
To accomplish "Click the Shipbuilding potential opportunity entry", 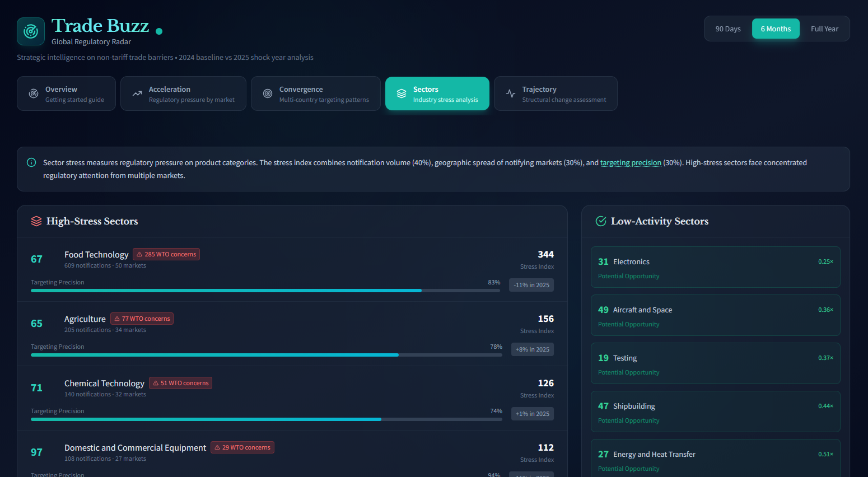I will [715, 411].
